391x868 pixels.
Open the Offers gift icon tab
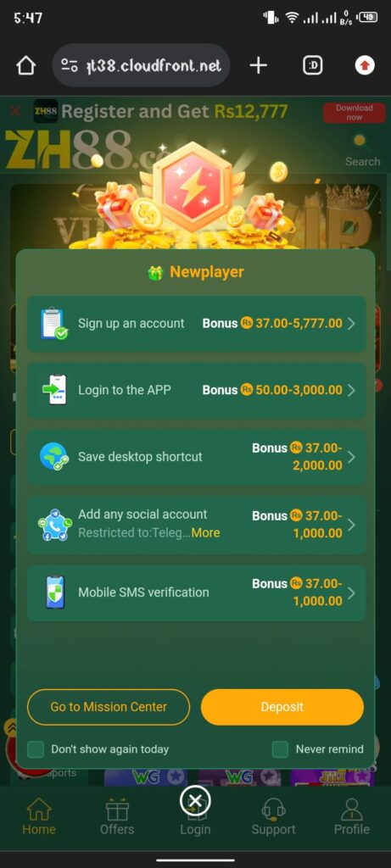[x=117, y=810]
